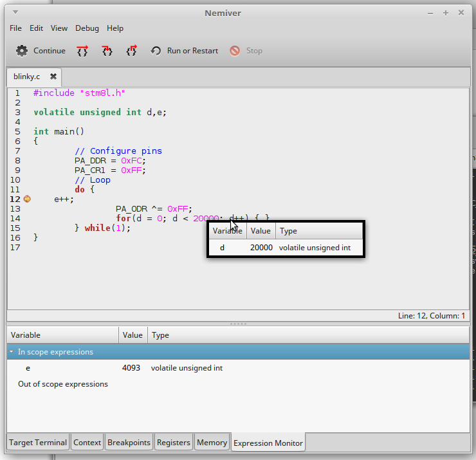Click the popup's Type column header
This screenshot has height=460, width=476.
point(319,231)
